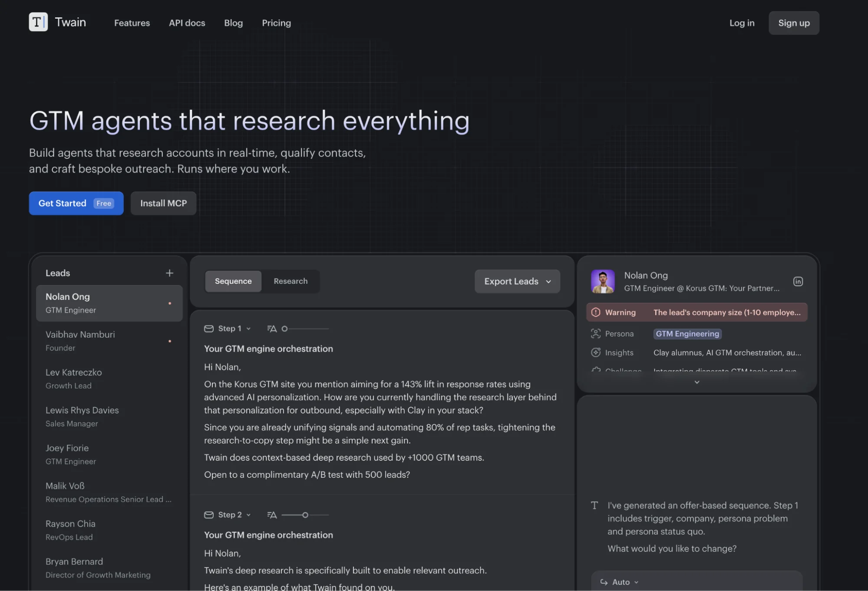
Task: Add a new lead with plus icon
Action: coord(169,273)
